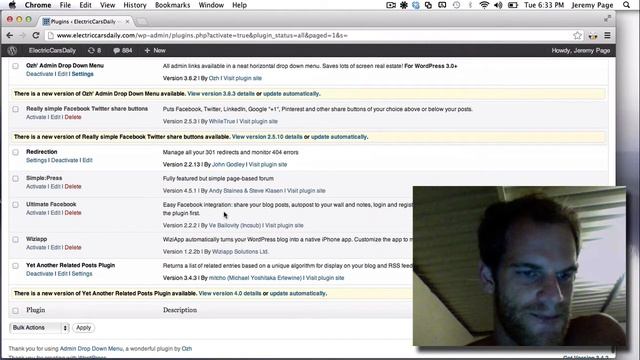The height and width of the screenshot is (360, 640).
Task: Click the ElectricCarsDaily site name in admin bar
Action: (52, 51)
